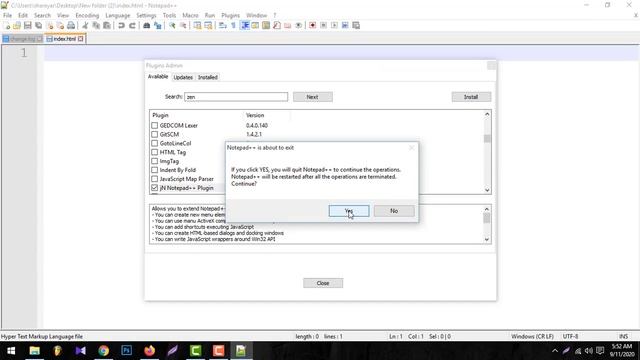Click the New file toolbar icon
This screenshot has height=360, width=640.
[x=7, y=25]
